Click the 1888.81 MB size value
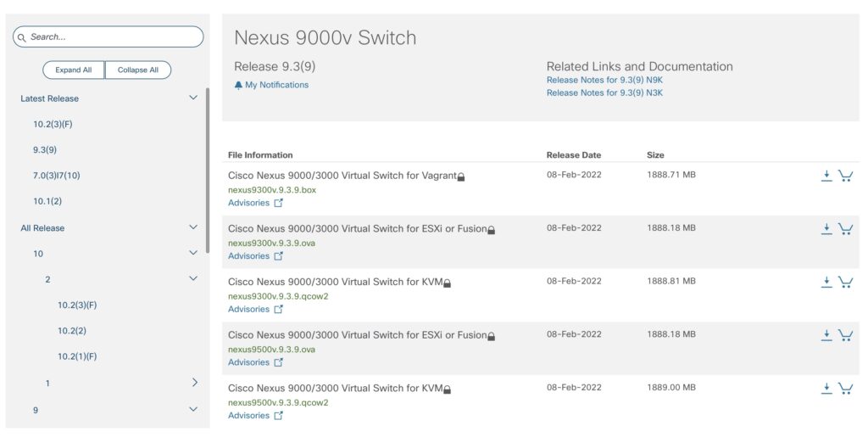This screenshot has height=437, width=868. click(671, 281)
